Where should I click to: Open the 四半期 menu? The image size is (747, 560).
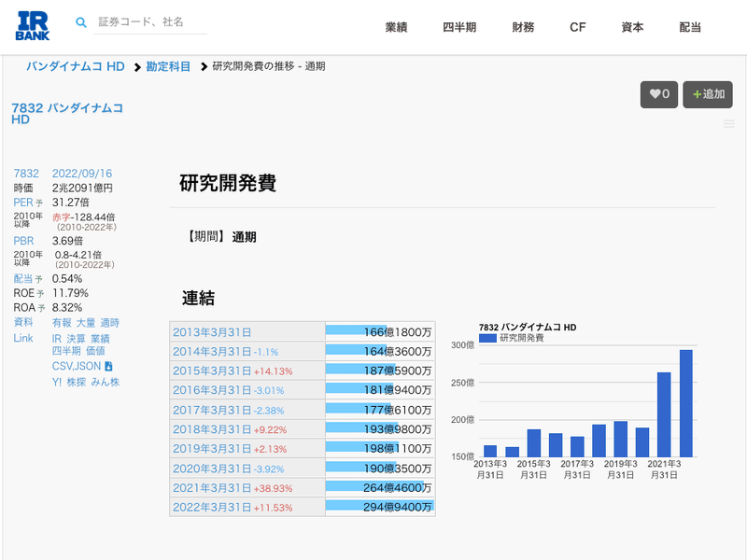point(459,27)
